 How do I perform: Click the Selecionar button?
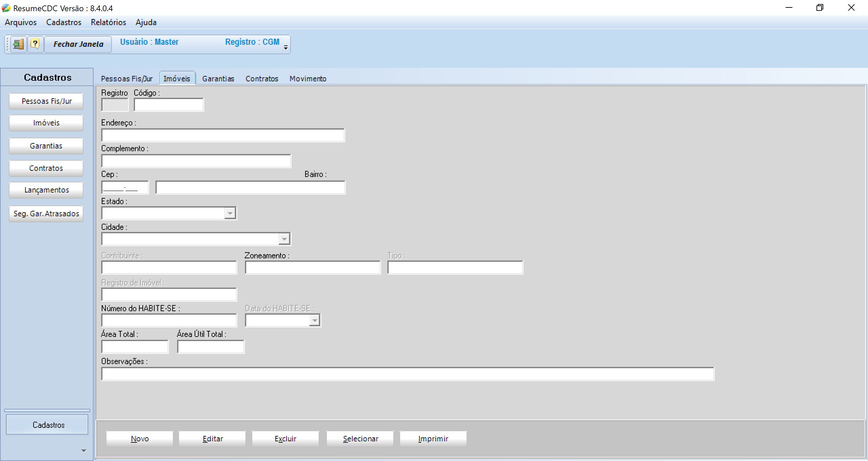[x=360, y=439]
